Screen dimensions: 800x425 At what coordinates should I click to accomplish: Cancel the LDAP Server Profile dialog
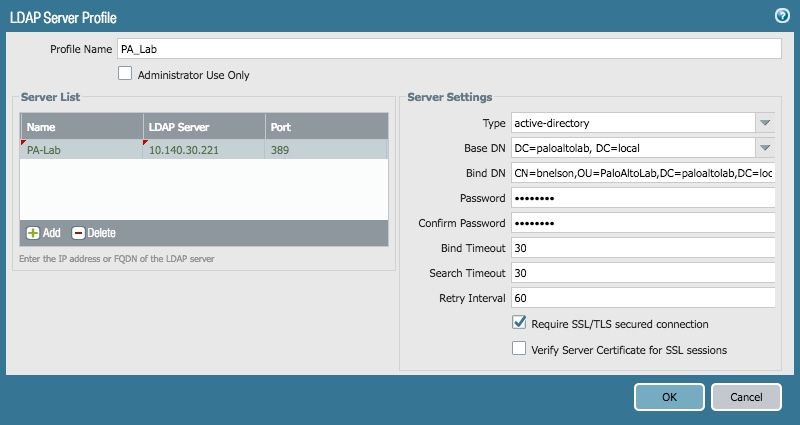[x=746, y=397]
